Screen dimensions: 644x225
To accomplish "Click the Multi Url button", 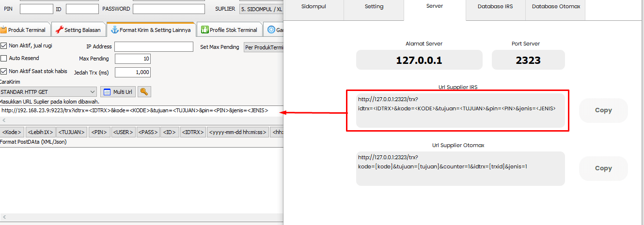I will (x=118, y=92).
